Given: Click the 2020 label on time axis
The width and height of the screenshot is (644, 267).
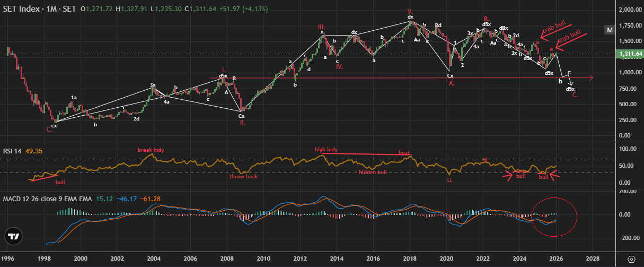Looking at the screenshot, I should (x=446, y=259).
